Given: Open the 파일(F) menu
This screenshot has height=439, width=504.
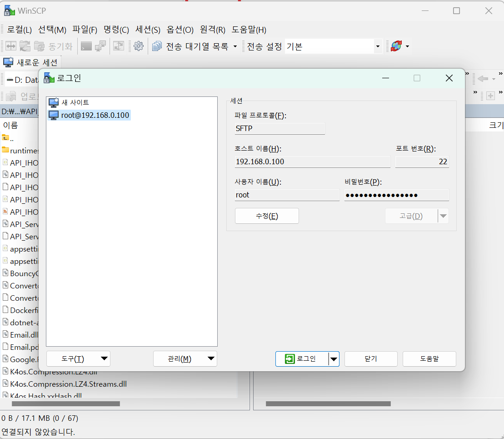Looking at the screenshot, I should [85, 30].
